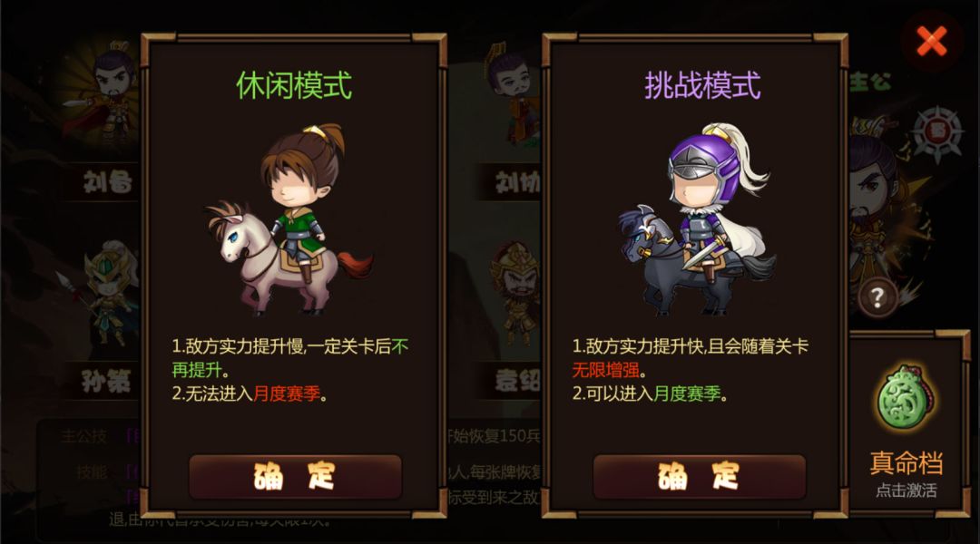Tap the red compass badge icon
980x544 pixels.
(x=936, y=132)
